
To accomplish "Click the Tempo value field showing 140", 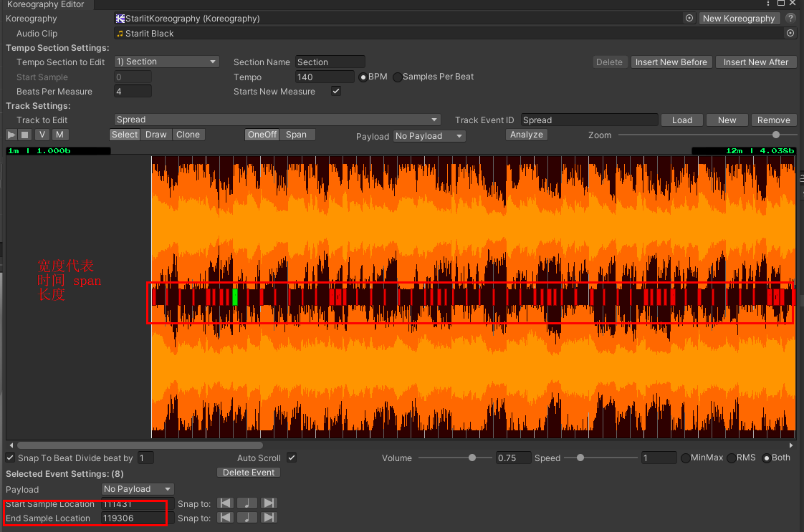I will point(325,77).
